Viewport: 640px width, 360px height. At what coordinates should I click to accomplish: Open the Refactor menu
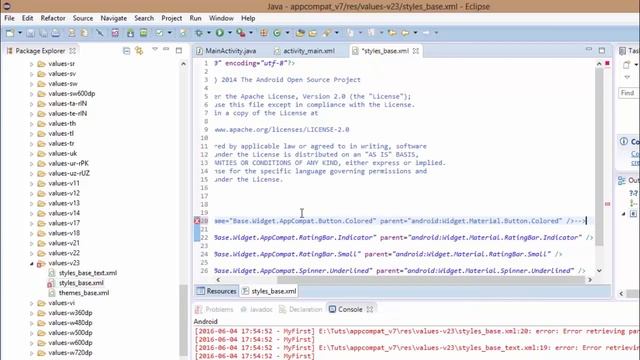point(53,18)
